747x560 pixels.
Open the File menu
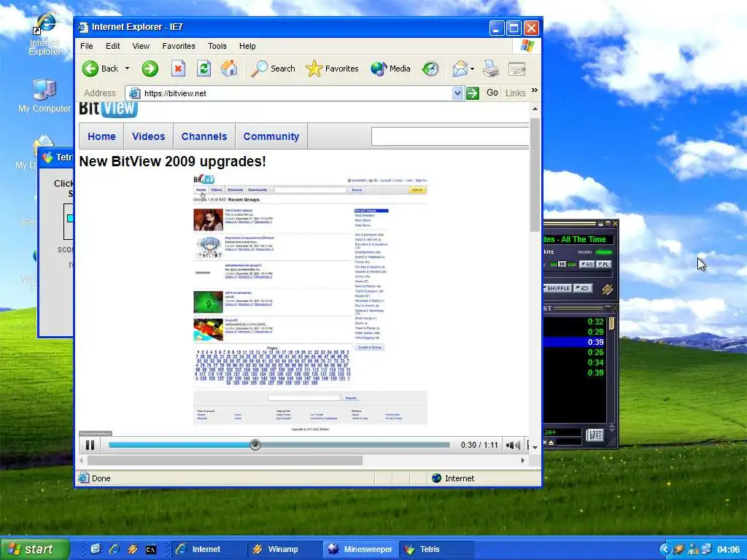[87, 46]
